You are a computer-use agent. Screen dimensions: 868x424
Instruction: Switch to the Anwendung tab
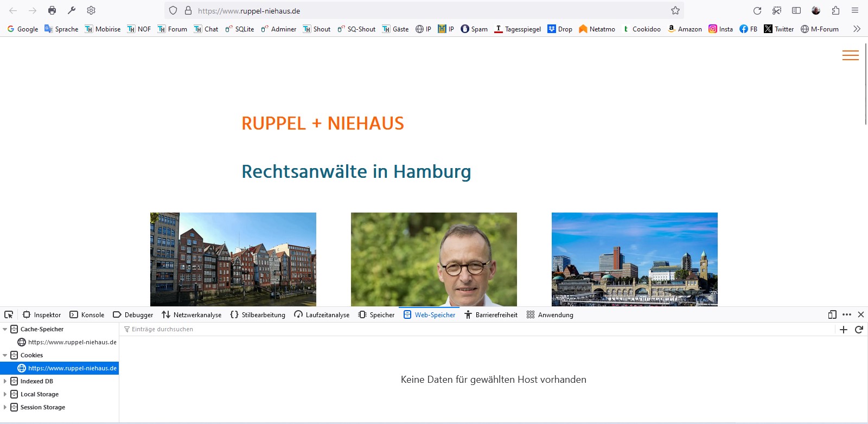pos(550,314)
